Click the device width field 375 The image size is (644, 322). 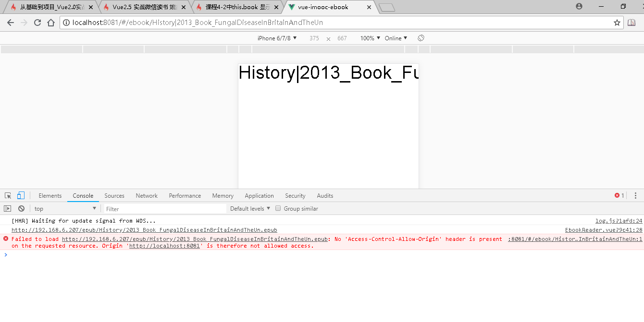(314, 38)
